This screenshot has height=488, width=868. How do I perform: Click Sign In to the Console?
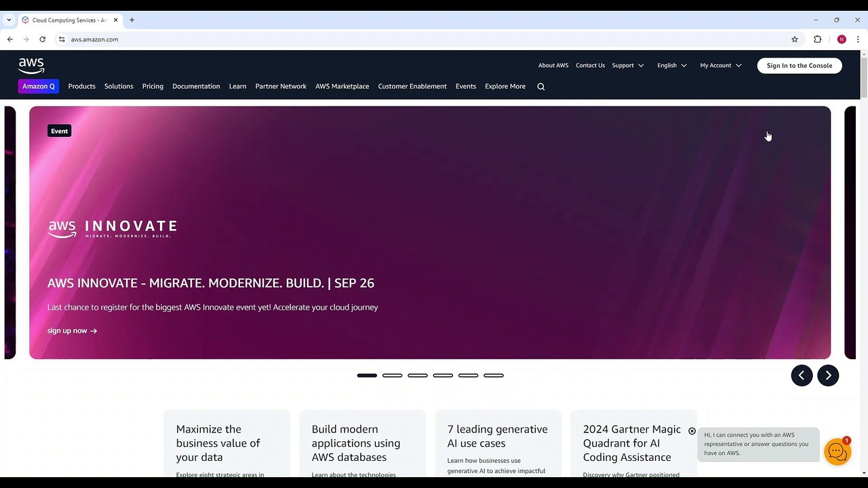click(800, 66)
